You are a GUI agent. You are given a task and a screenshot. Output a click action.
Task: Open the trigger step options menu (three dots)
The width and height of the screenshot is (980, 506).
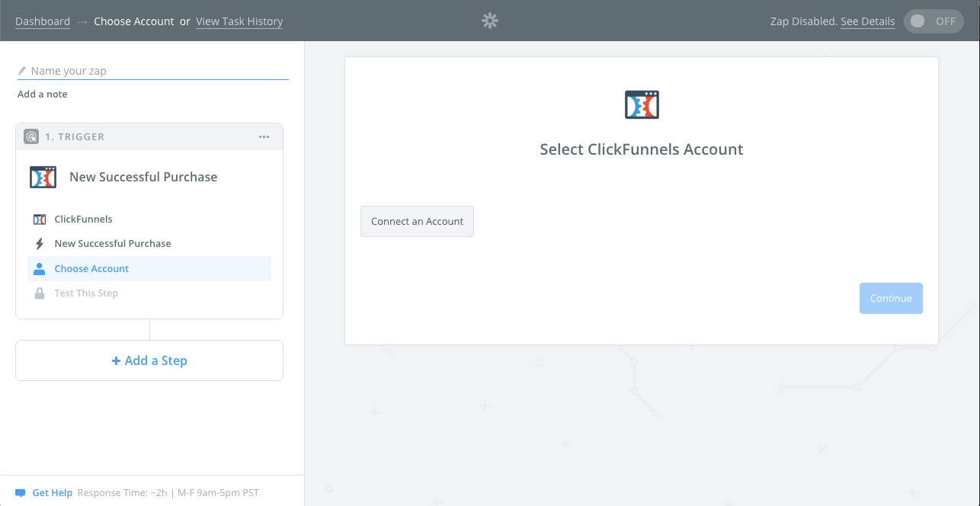point(264,137)
